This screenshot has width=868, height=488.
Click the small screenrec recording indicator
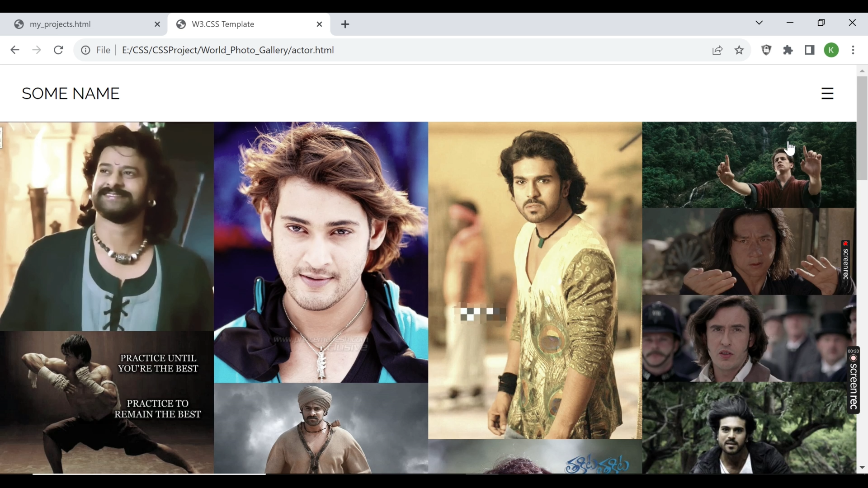click(x=845, y=261)
